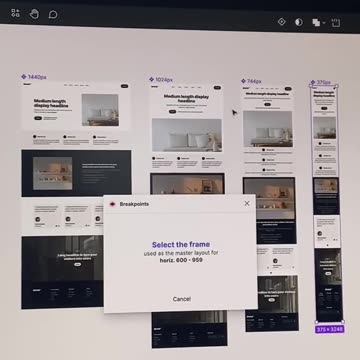Click the Create component diamond icon
Viewport: 360px width, 360px height.
[x=282, y=22]
